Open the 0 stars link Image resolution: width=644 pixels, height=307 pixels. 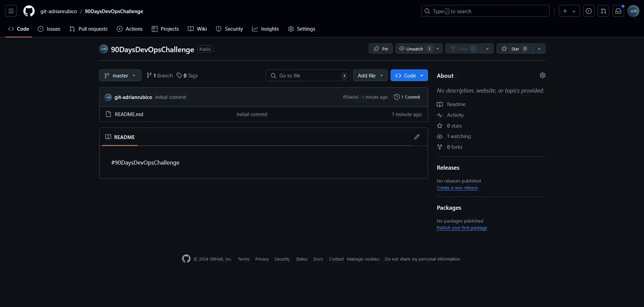click(x=450, y=126)
